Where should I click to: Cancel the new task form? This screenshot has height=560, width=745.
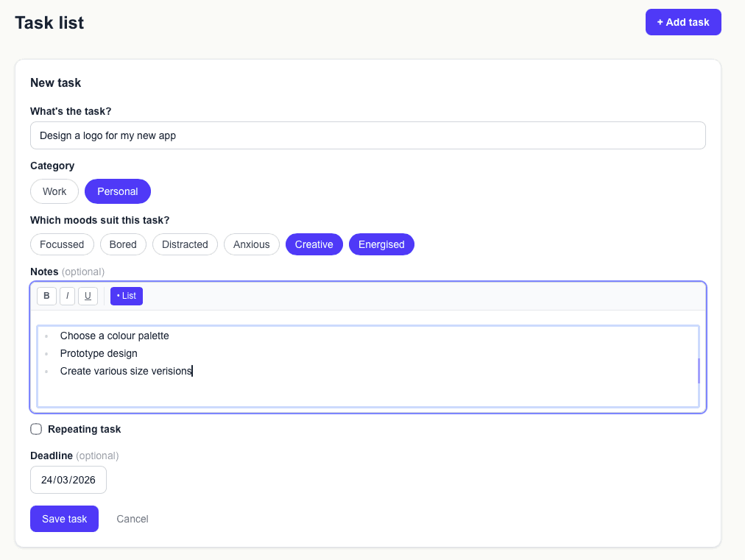coord(133,519)
